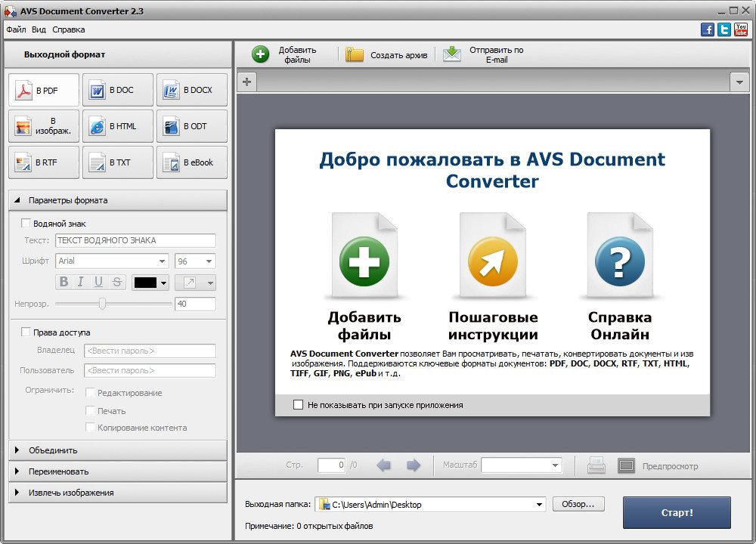756x544 pixels.
Task: Click the Старт! button
Action: click(677, 513)
